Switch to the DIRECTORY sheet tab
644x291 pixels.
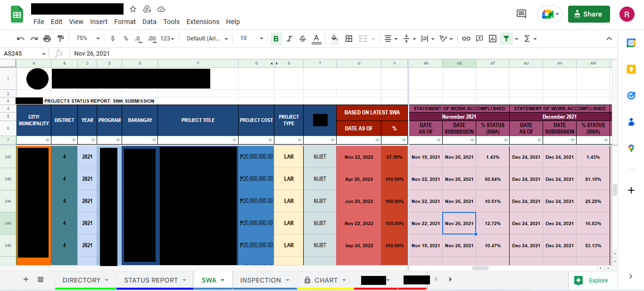(86, 280)
